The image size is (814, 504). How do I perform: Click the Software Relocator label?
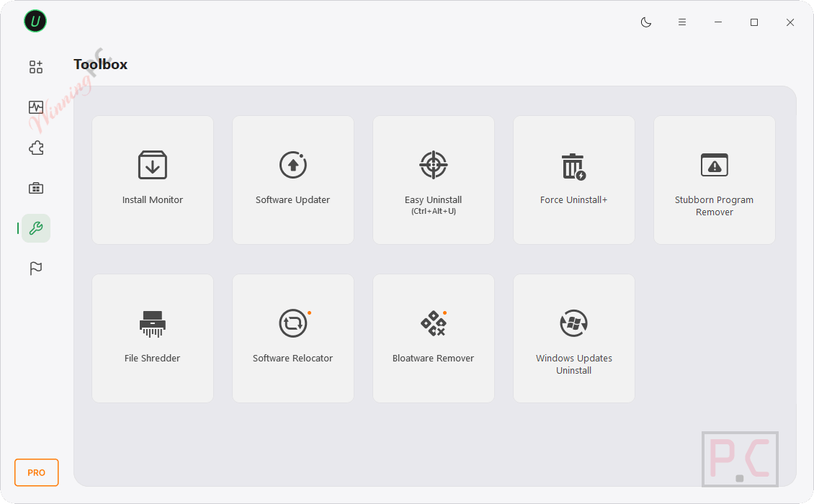292,358
